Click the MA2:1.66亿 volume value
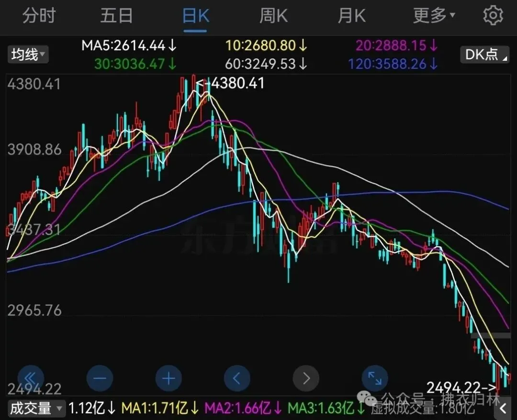Viewport: 517px width, 420px height. (243, 409)
